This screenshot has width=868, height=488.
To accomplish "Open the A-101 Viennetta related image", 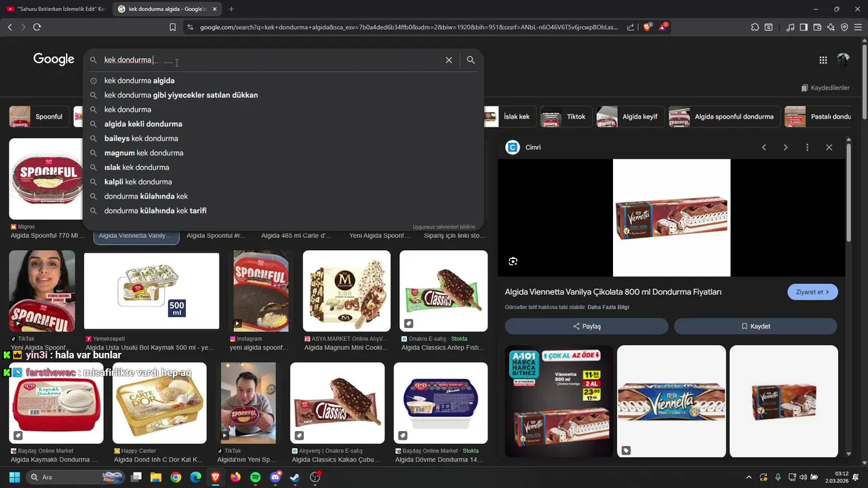I will tap(559, 401).
